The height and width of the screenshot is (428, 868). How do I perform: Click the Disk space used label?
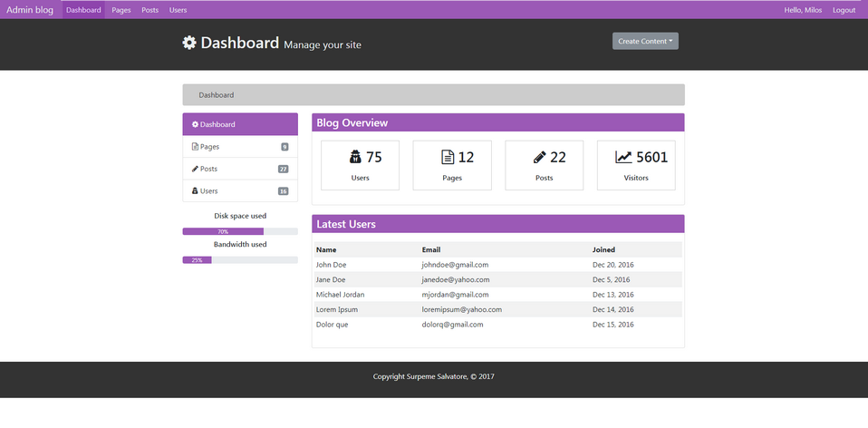click(x=240, y=216)
